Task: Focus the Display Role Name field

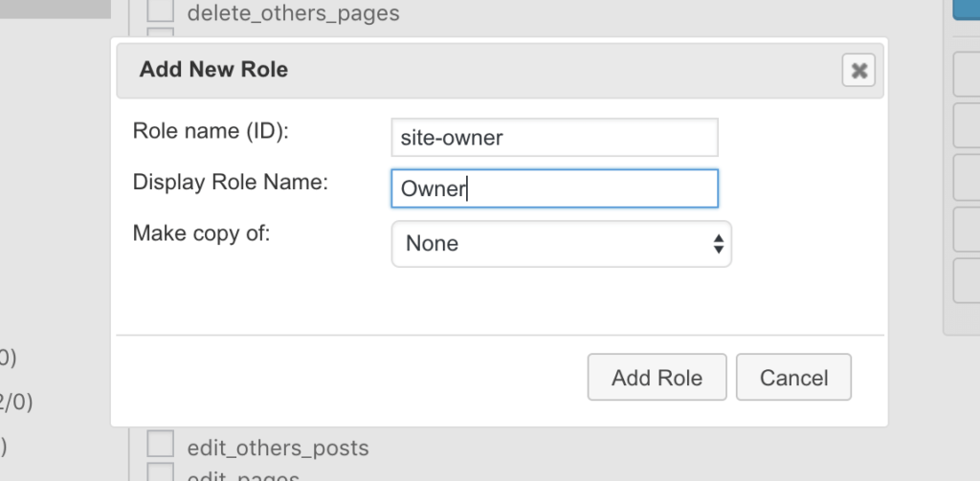Action: coord(554,188)
